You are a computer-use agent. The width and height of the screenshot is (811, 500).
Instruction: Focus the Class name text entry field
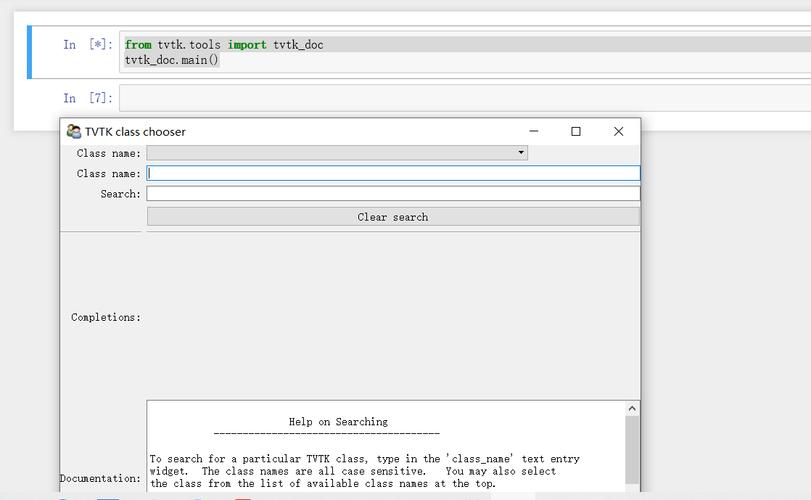pos(393,173)
